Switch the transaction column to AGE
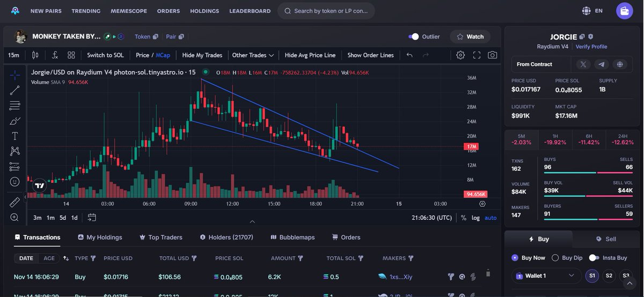 pos(49,258)
